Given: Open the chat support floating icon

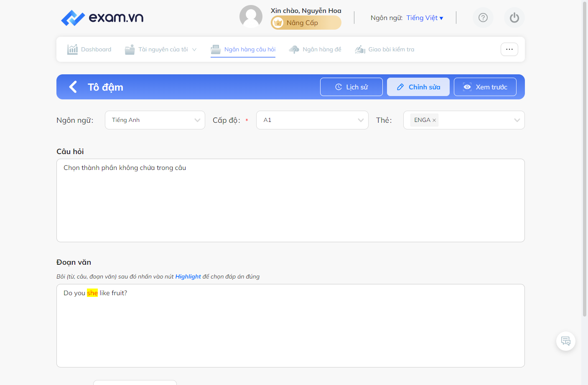Looking at the screenshot, I should pos(566,341).
